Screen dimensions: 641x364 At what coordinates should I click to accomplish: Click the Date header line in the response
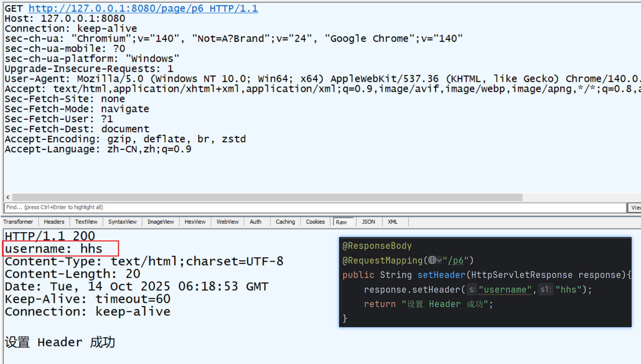(137, 287)
